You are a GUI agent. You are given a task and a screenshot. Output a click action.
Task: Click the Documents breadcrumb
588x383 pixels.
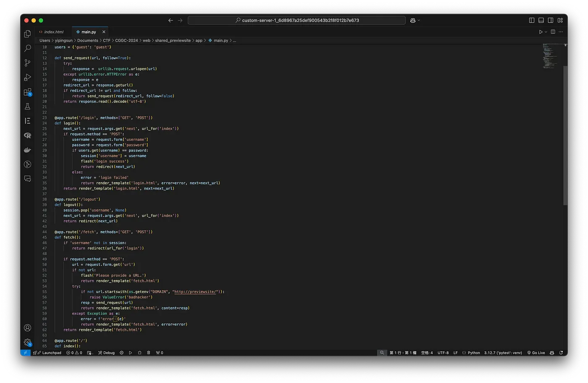(x=88, y=41)
